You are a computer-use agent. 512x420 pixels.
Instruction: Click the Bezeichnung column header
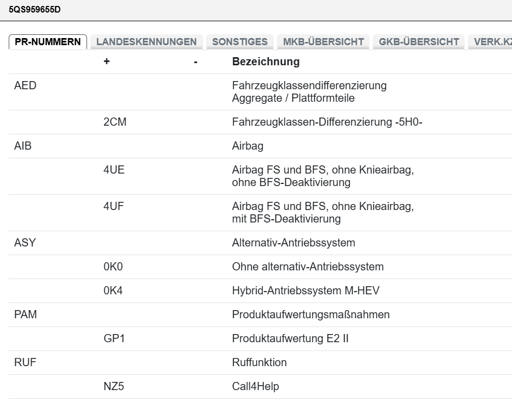(266, 61)
